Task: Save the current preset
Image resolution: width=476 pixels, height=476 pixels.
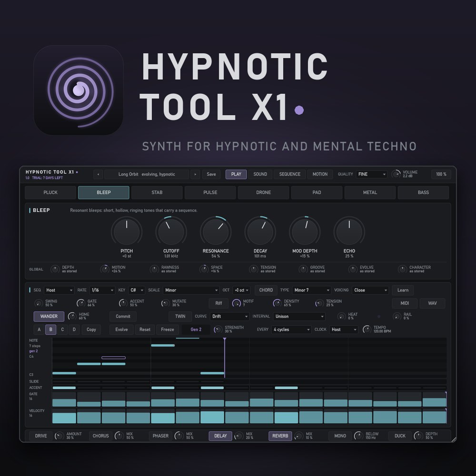Action: 211,174
